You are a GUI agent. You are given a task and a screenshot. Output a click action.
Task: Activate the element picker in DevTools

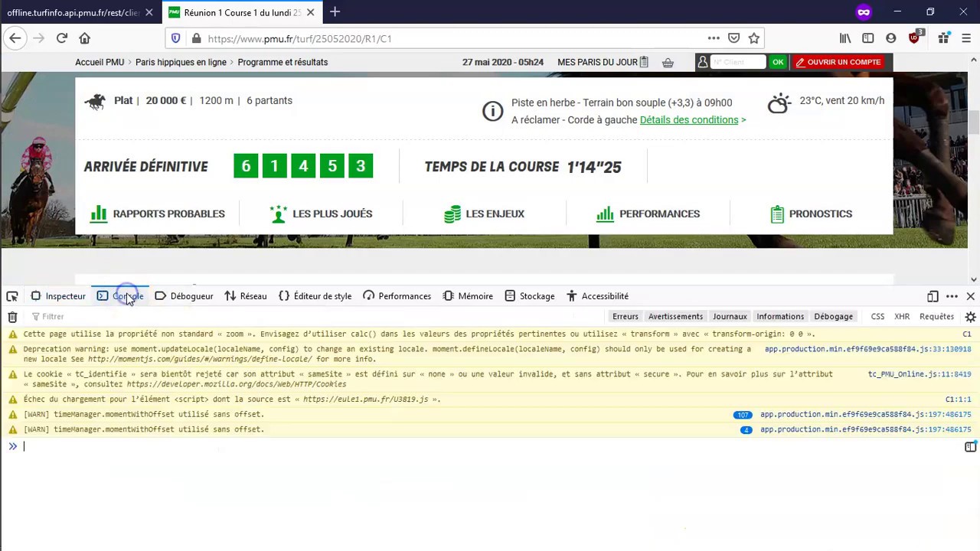[x=12, y=296]
